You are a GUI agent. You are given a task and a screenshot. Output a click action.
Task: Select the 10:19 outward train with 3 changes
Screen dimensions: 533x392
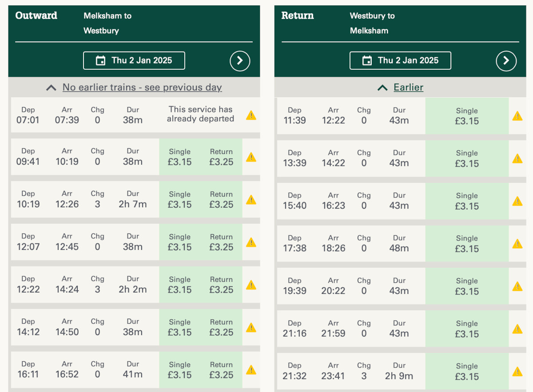pos(84,200)
